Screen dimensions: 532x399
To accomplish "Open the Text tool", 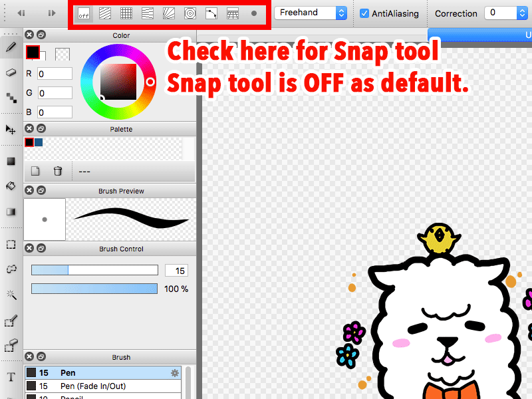I will pyautogui.click(x=11, y=376).
